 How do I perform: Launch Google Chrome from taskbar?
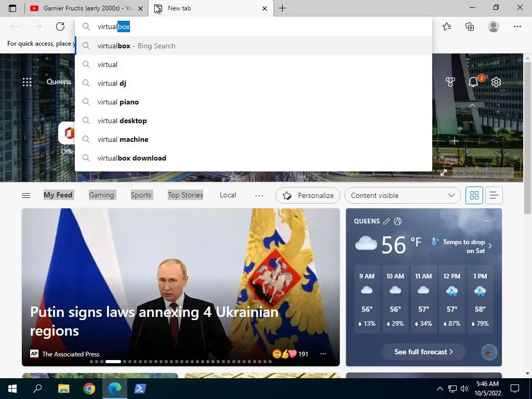coord(89,389)
